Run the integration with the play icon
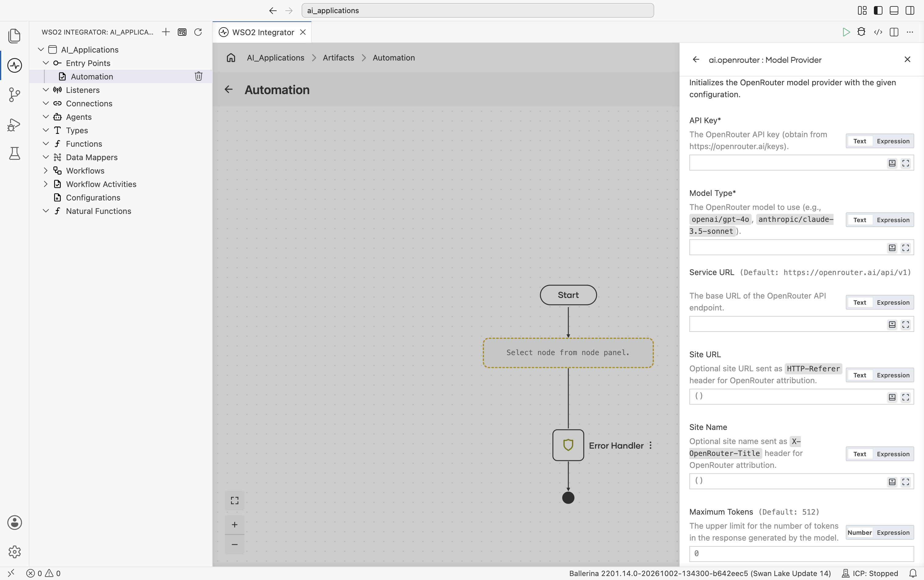Viewport: 924px width, 580px height. [x=846, y=32]
